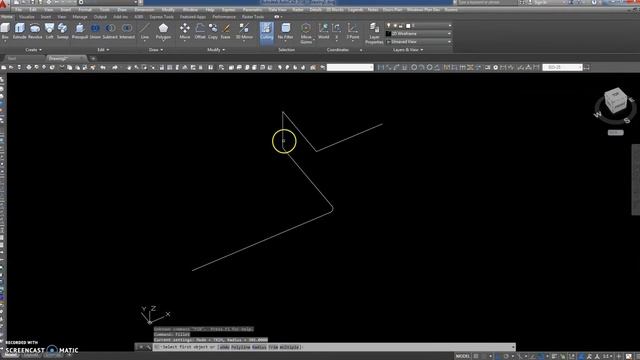Click the empty white toolbar combo box
Screen dimensions: 640x360
pyautogui.click(x=350, y=67)
